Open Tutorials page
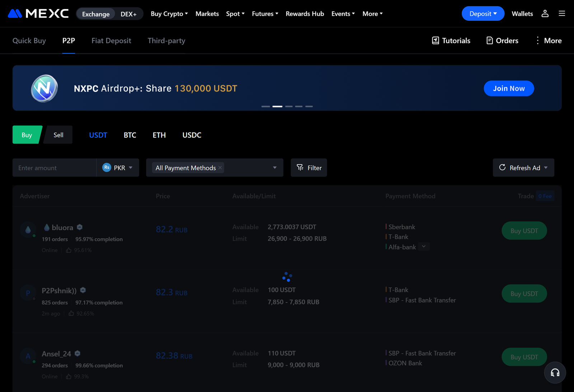Image resolution: width=574 pixels, height=392 pixels. (x=451, y=41)
